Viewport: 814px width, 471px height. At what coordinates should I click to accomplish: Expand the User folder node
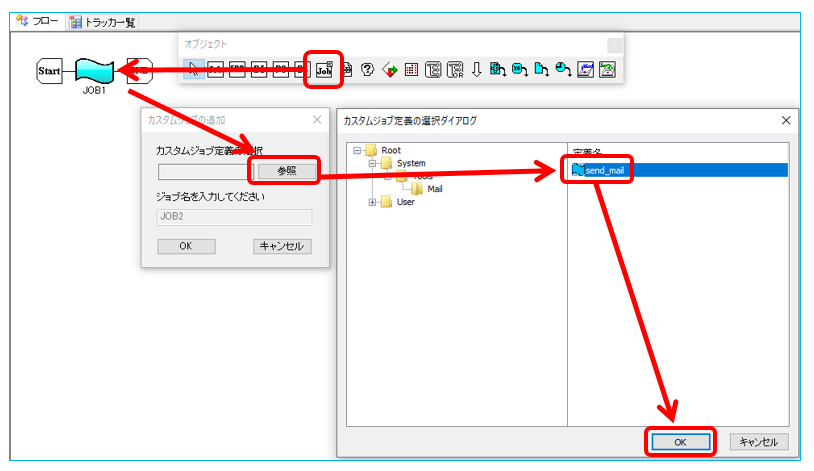click(372, 202)
